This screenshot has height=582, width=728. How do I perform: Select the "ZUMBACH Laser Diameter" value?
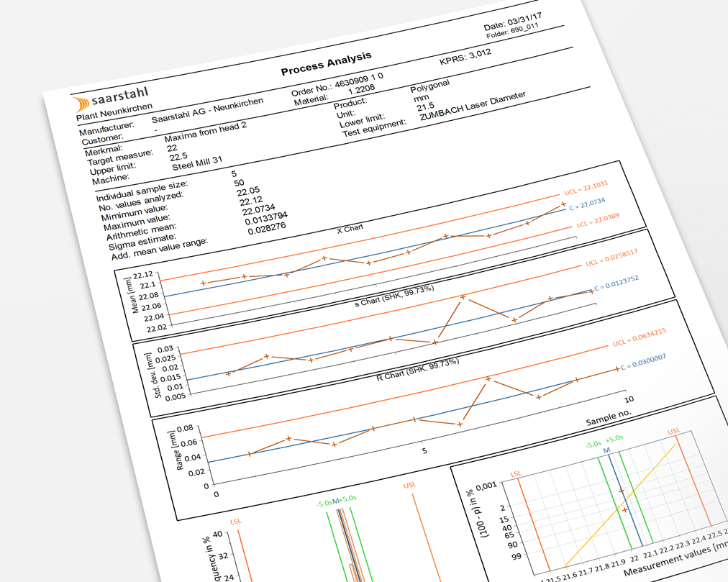point(473,106)
